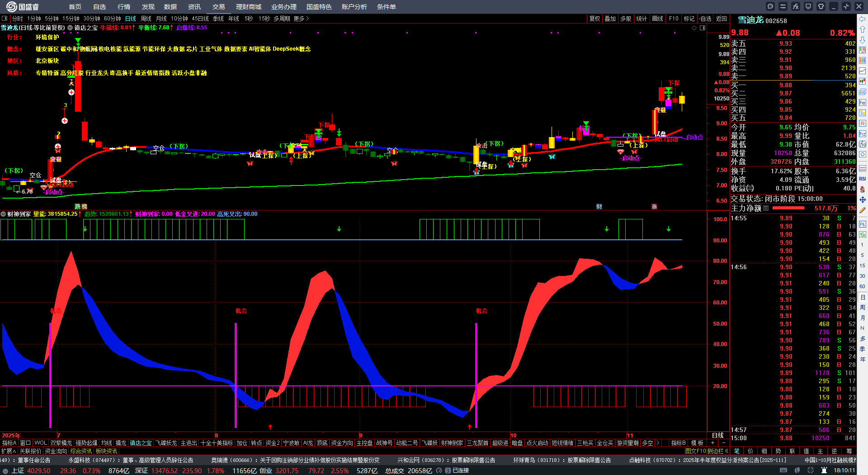The image size is (868, 475).
Task: Open the F10 company info button
Action: click(674, 19)
